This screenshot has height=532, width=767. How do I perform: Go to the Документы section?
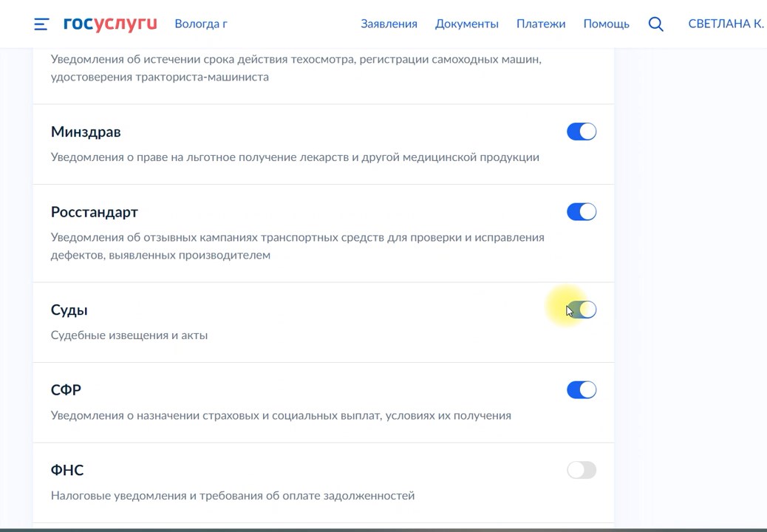pos(466,24)
